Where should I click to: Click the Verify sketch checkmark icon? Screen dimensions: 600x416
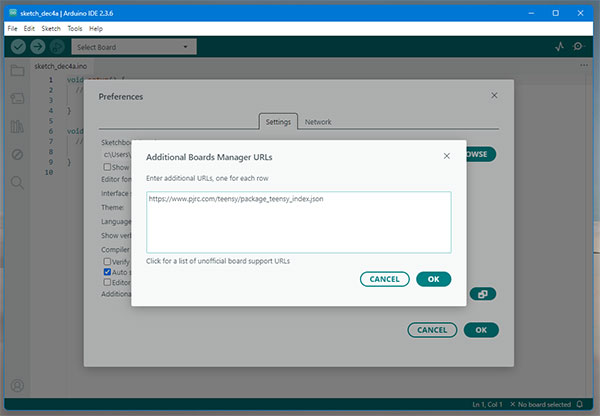[x=16, y=47]
